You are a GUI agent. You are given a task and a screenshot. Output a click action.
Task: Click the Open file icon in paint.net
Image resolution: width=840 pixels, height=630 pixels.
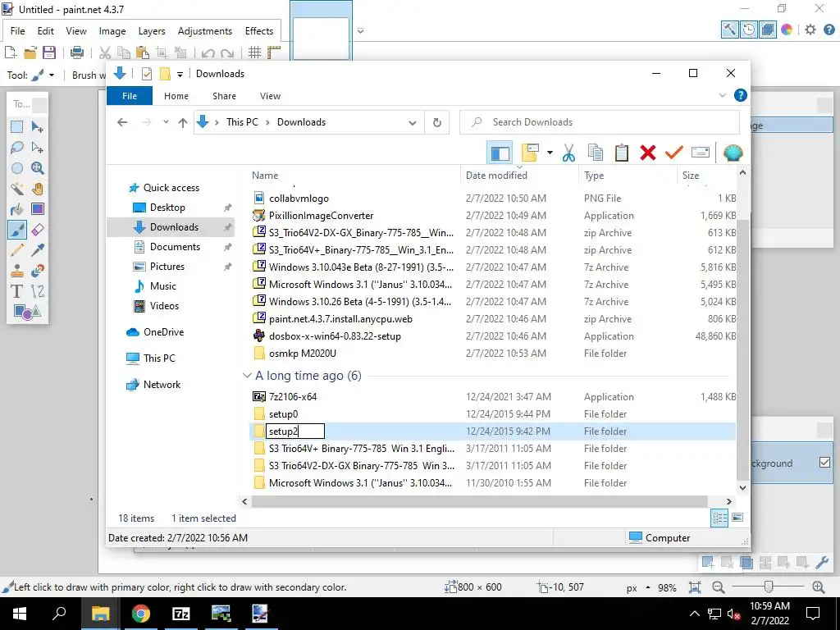tap(30, 52)
